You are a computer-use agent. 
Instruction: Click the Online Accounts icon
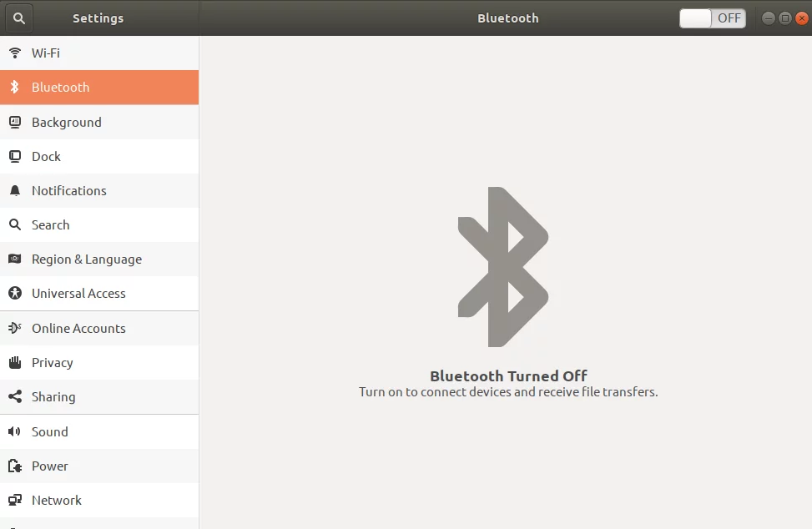(x=15, y=328)
